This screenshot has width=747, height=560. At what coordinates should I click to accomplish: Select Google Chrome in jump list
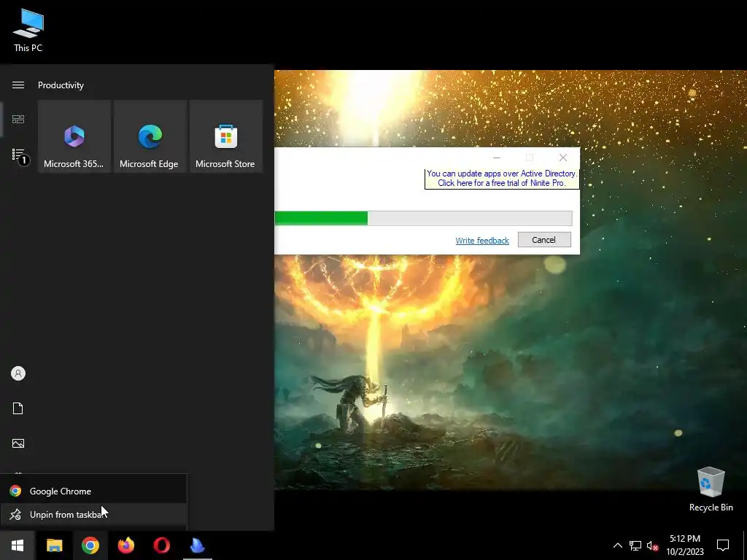93,491
